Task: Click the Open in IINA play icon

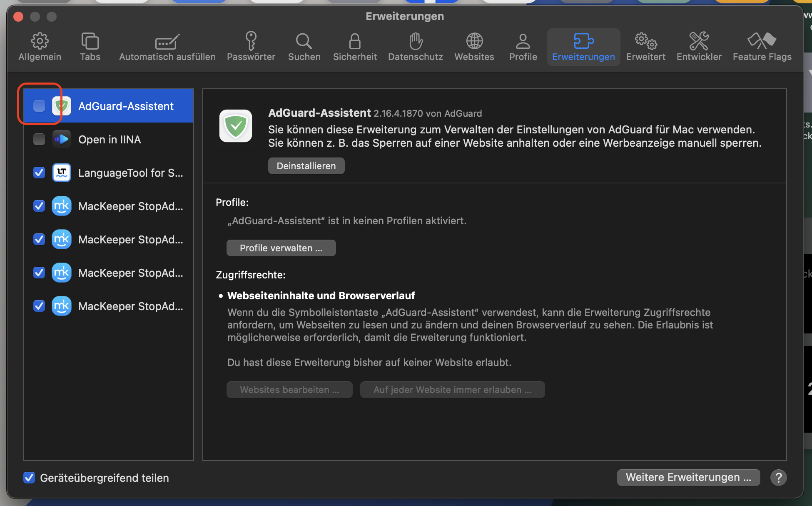Action: [x=62, y=139]
